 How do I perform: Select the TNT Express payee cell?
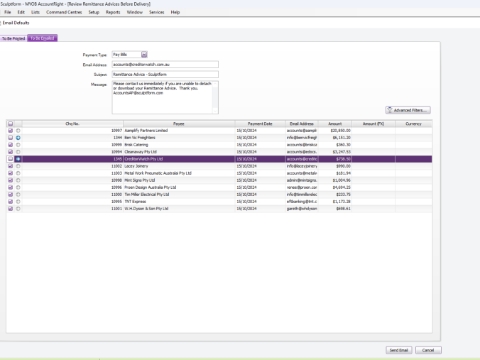pyautogui.click(x=179, y=202)
